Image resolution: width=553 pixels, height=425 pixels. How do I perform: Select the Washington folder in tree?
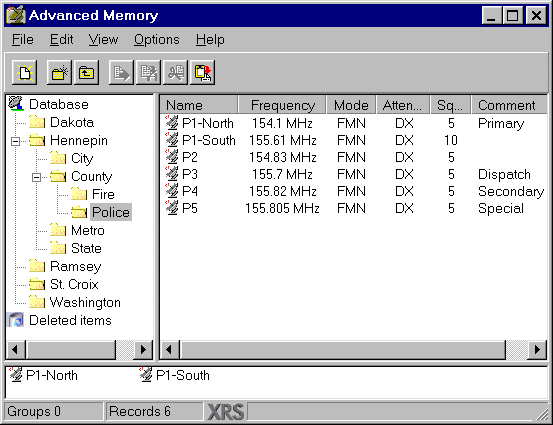[x=85, y=302]
